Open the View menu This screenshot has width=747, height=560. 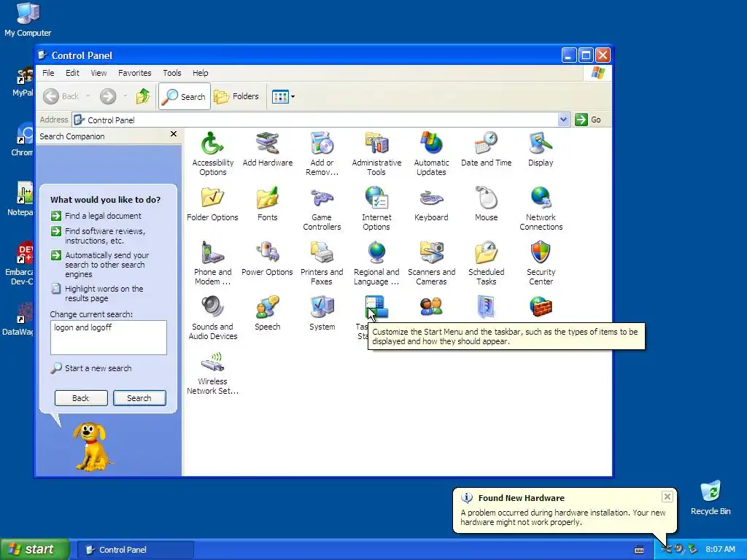click(x=98, y=73)
